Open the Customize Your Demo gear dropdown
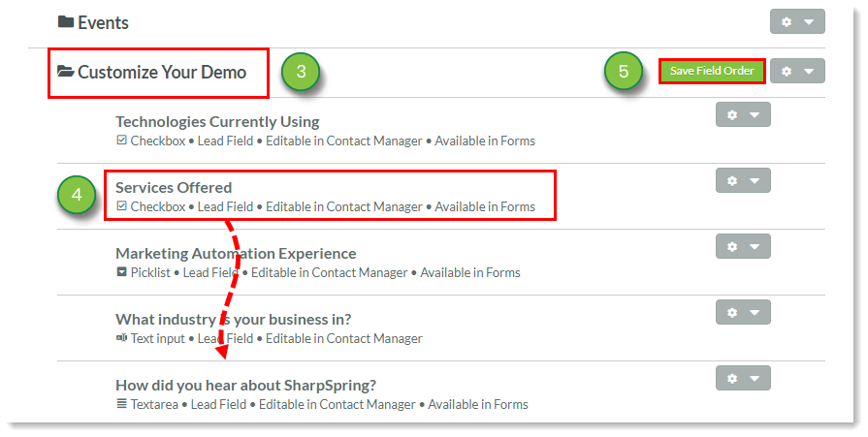This screenshot has height=437, width=868. coord(797,71)
